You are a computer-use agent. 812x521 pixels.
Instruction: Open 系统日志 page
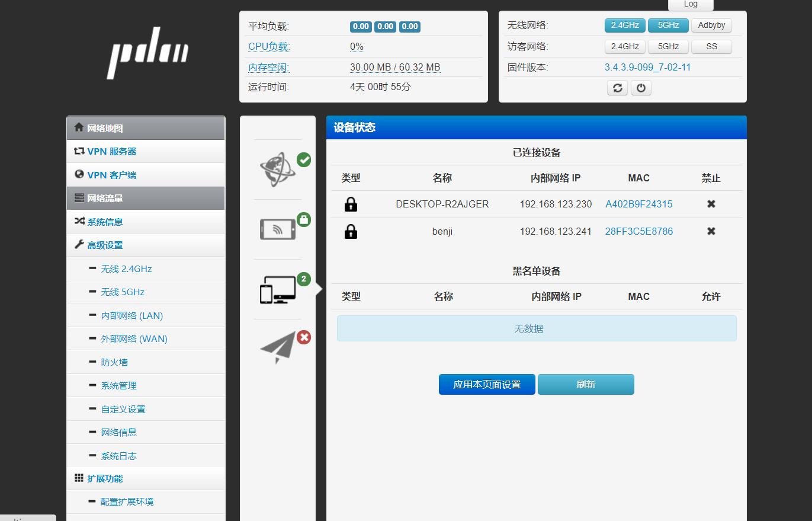pyautogui.click(x=146, y=456)
